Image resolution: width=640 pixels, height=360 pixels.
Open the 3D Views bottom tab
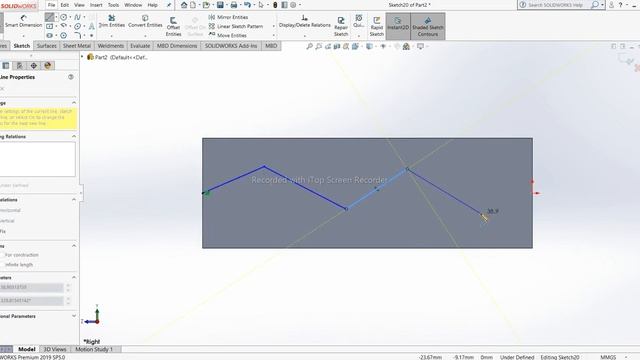pos(55,349)
